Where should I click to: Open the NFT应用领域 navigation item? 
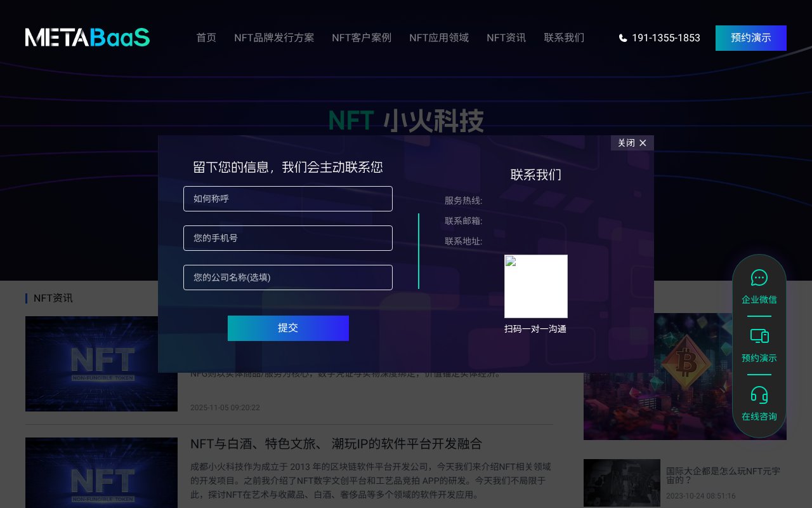pos(439,37)
